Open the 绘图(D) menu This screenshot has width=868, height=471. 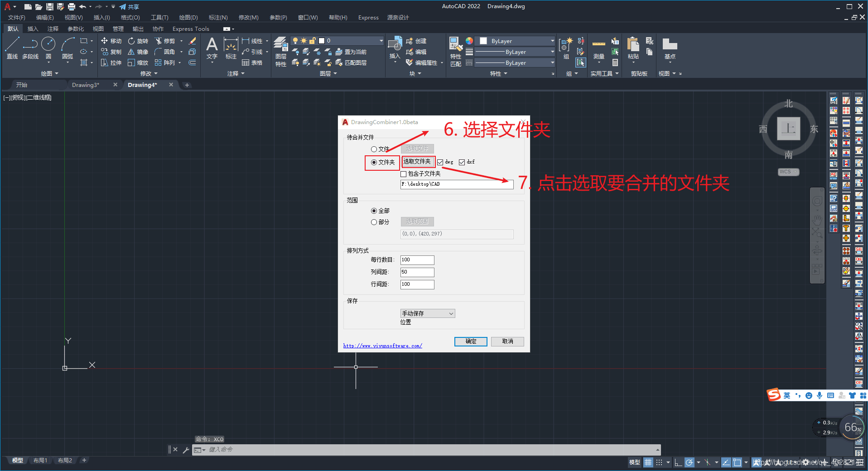(x=188, y=18)
